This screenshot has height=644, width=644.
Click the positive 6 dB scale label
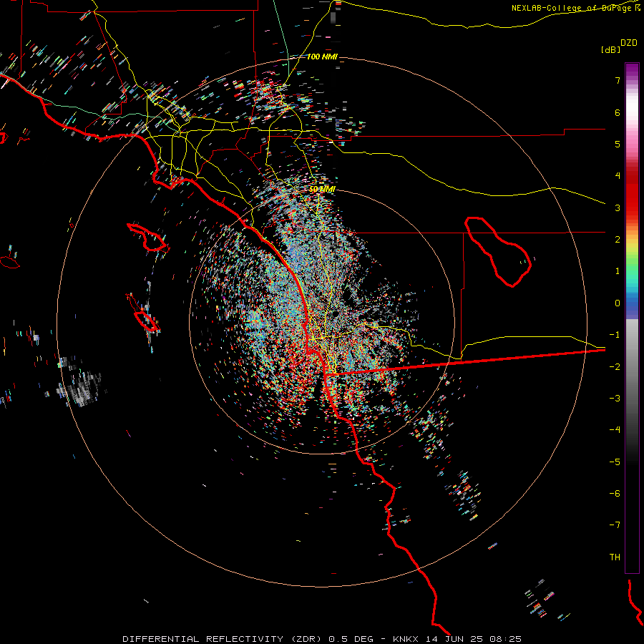[x=618, y=112]
